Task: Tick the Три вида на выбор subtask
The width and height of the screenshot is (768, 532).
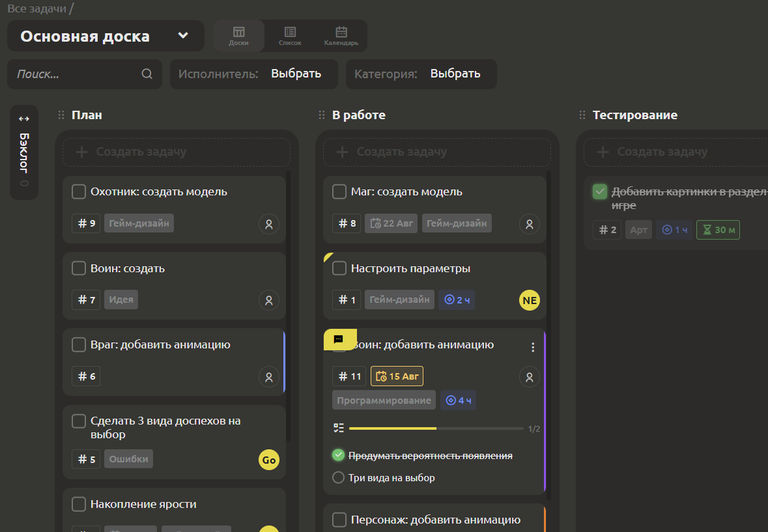Action: point(339,477)
